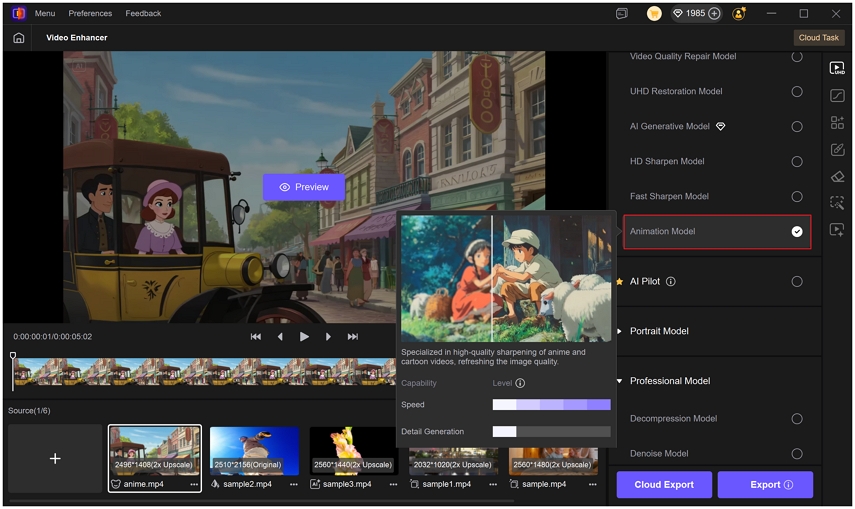Select UHD Restoration Model radio
Screen dimensions: 855x509
coord(797,92)
